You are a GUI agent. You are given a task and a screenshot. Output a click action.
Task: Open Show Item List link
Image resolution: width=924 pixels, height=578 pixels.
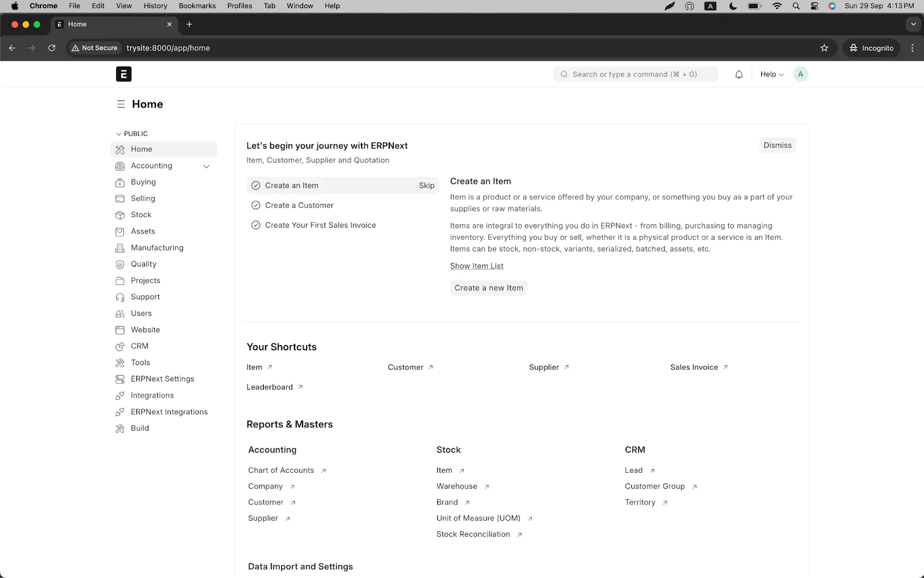[x=476, y=266]
